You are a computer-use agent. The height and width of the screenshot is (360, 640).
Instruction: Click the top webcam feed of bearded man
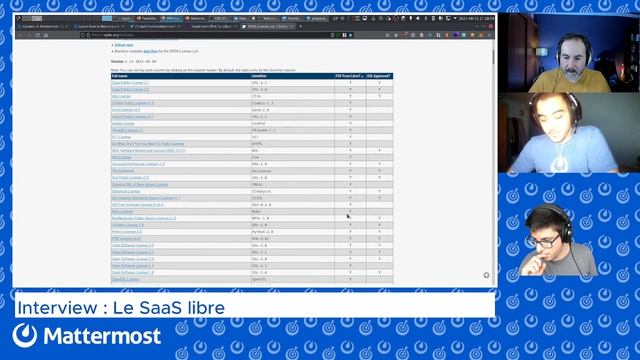click(x=569, y=53)
